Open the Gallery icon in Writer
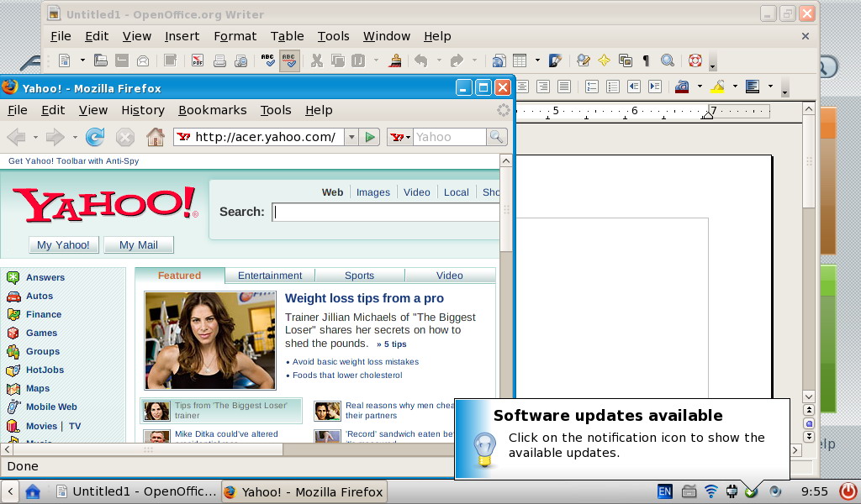Image resolution: width=861 pixels, height=504 pixels. (625, 60)
